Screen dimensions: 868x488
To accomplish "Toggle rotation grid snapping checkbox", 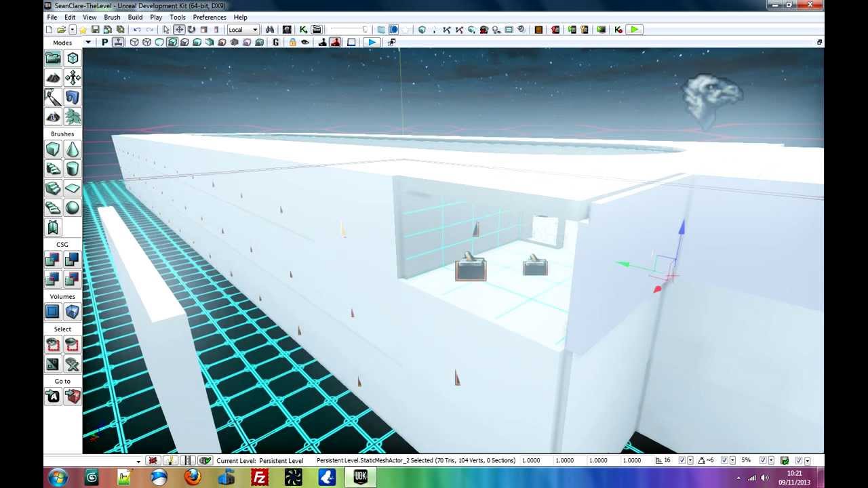I will 724,461.
